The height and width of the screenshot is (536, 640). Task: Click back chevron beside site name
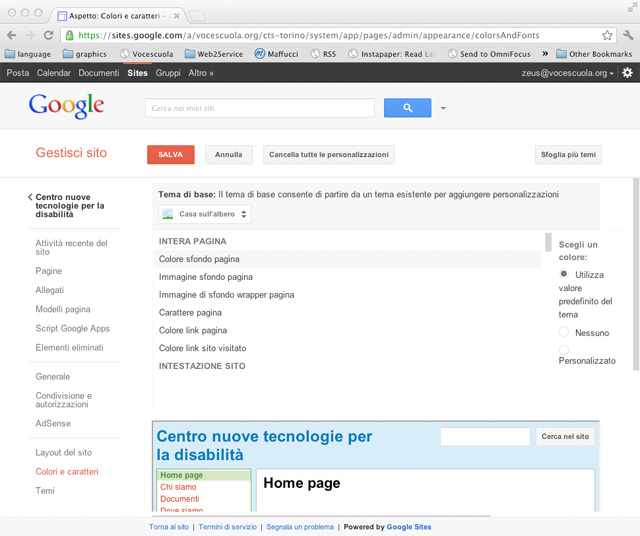pos(30,198)
